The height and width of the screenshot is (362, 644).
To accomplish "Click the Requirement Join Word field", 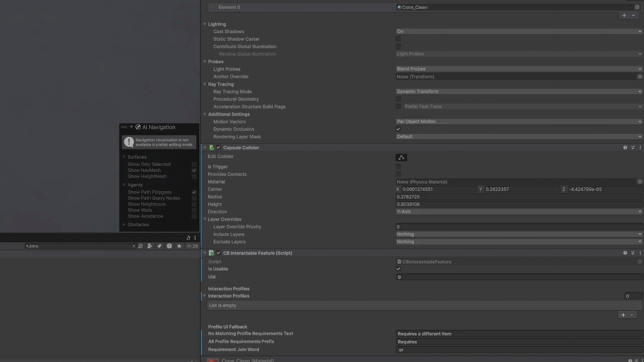I will pos(519,350).
